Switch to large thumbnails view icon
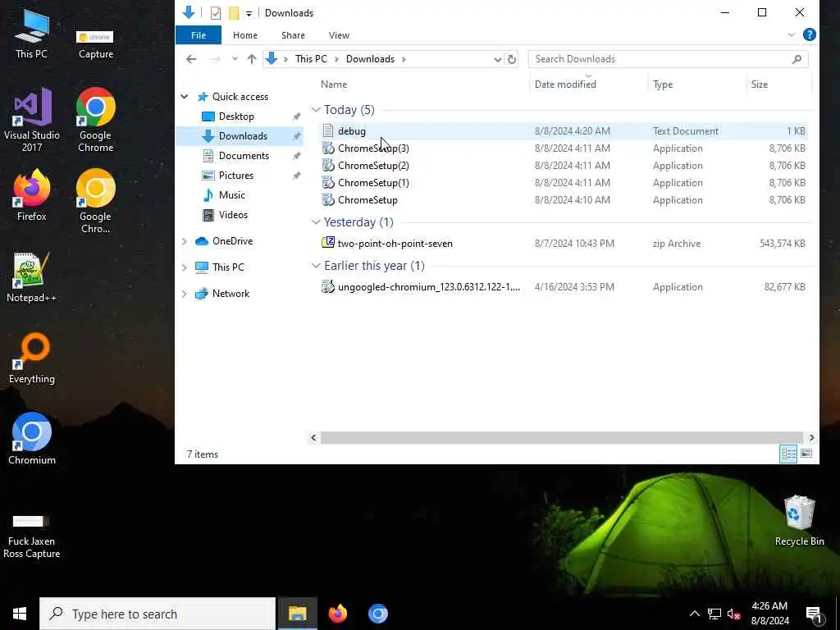Screen dimensions: 840x630 806,454
